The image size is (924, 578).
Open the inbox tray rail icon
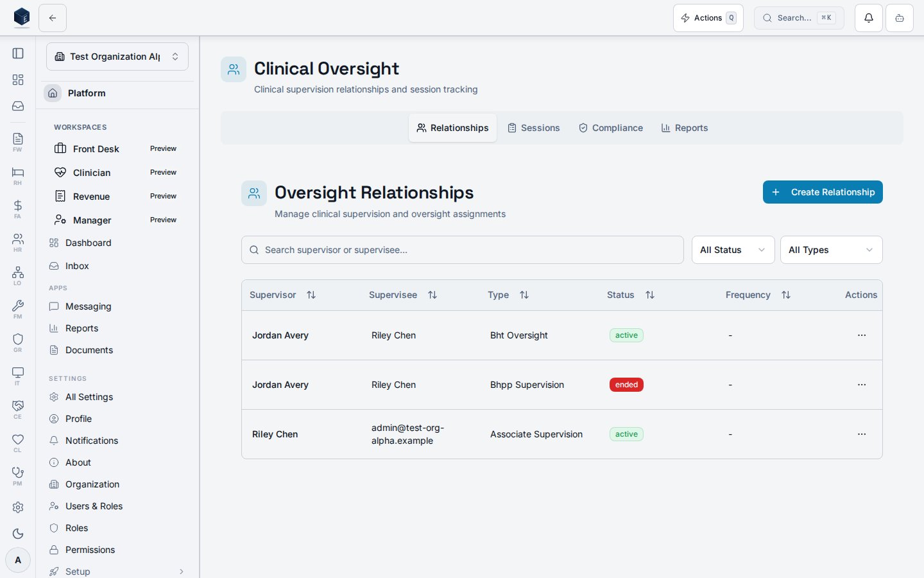click(x=18, y=106)
